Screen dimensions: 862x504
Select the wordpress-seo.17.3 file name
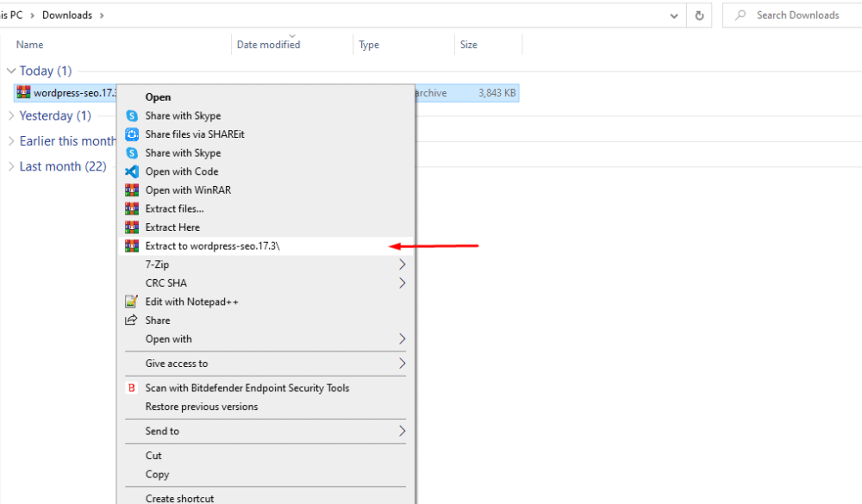click(x=75, y=93)
